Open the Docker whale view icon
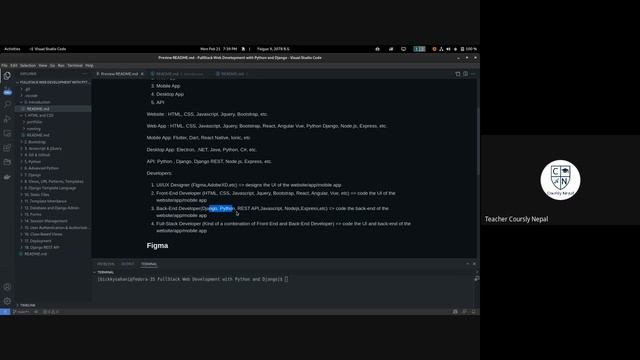Viewport: 640px width, 360px height. coord(7,177)
